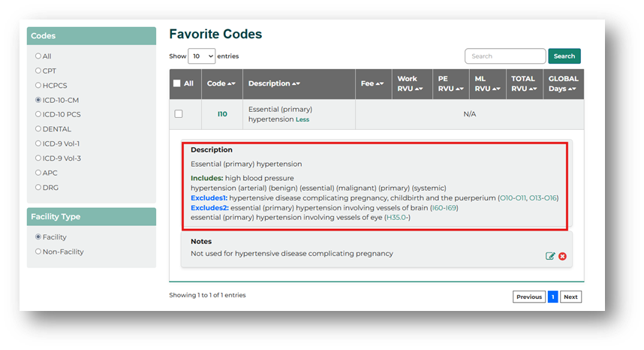Sort by GLOBAL Days column arrows
The height and width of the screenshot is (350, 644).
[572, 89]
